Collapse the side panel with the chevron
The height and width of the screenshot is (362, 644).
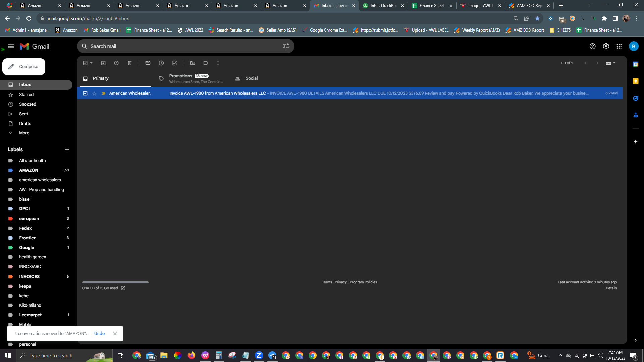[636, 340]
